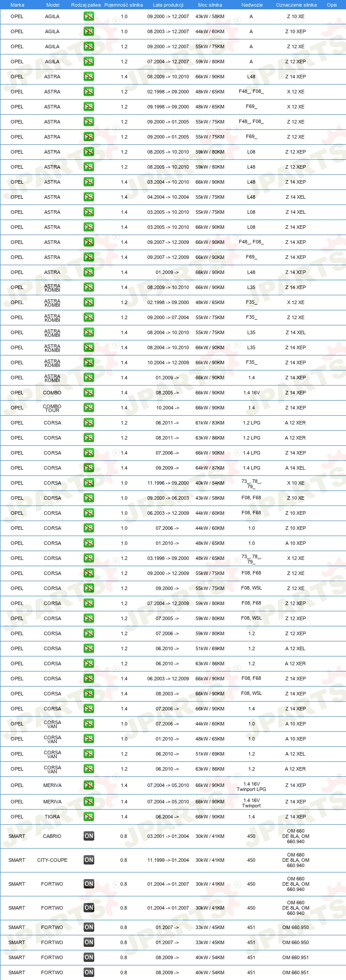Click the 03.1998 -> 09.2000 production years cell
Viewport: 346px width, 980px height.
point(168,558)
